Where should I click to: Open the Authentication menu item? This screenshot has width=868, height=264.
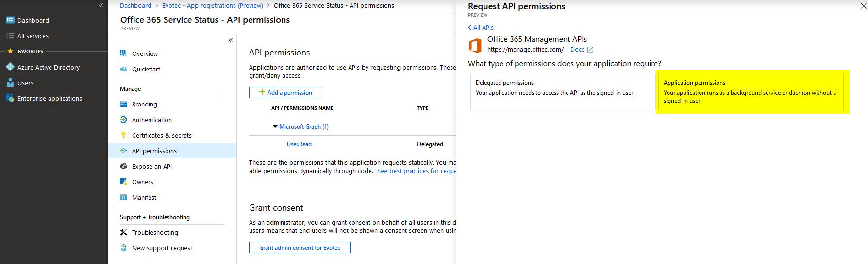coord(151,120)
